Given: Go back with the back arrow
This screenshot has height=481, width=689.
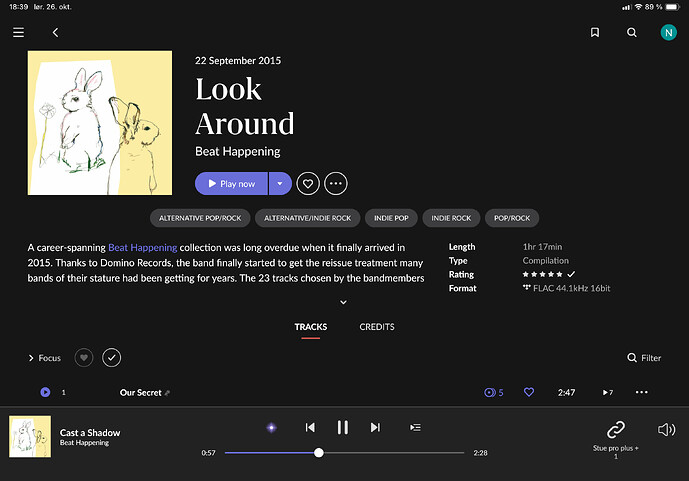Looking at the screenshot, I should point(55,33).
